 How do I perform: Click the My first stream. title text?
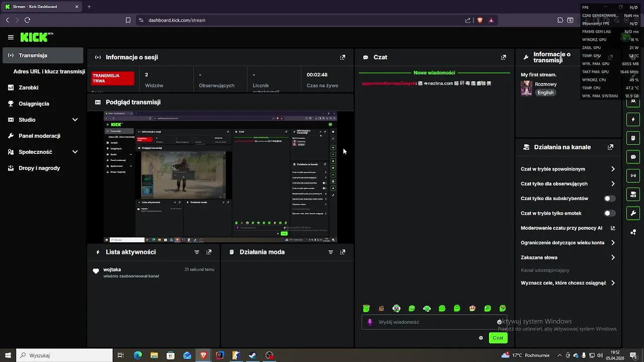coord(538,74)
